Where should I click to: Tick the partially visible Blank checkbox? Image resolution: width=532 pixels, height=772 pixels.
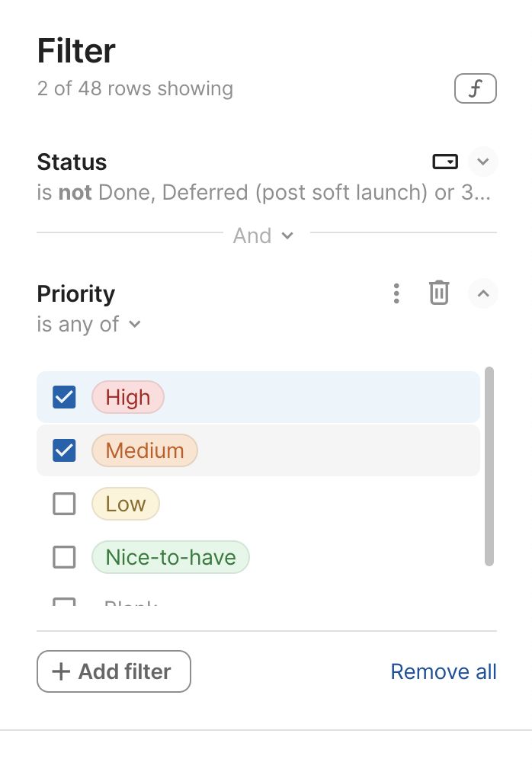(64, 603)
